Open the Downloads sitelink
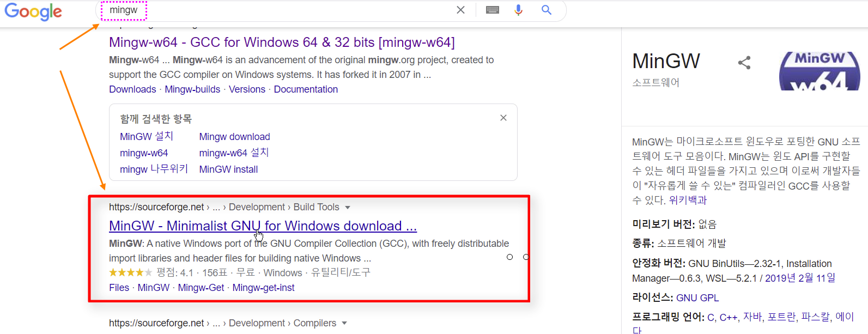868x334 pixels. 132,89
